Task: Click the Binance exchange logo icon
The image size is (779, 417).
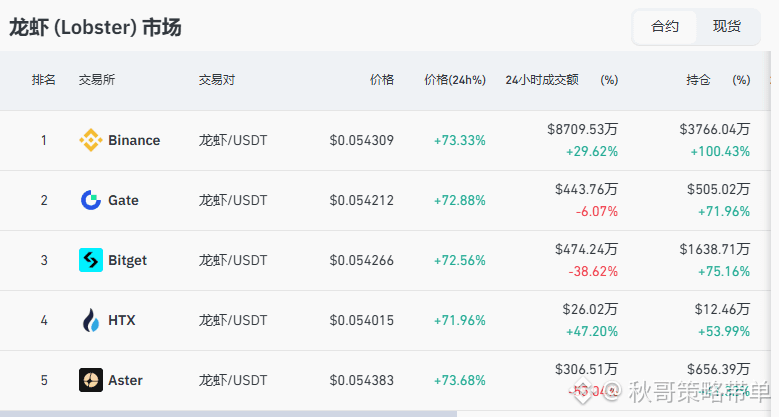Action: [91, 140]
